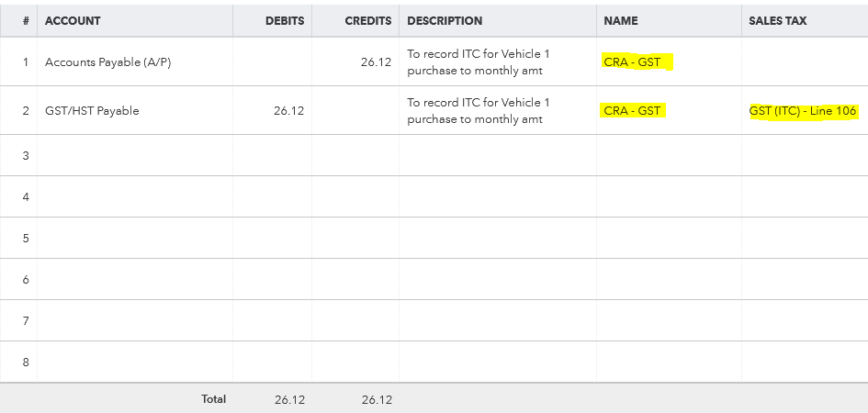Image resolution: width=868 pixels, height=413 pixels.
Task: Click the total credits value 26.12
Action: (377, 400)
